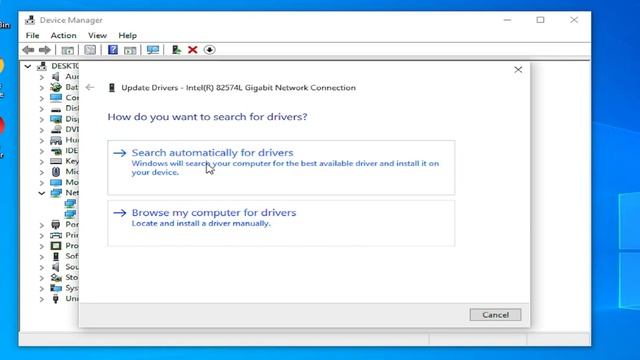Screen dimensions: 640x360
Task: Maximize the Device Manager window
Action: (x=540, y=20)
